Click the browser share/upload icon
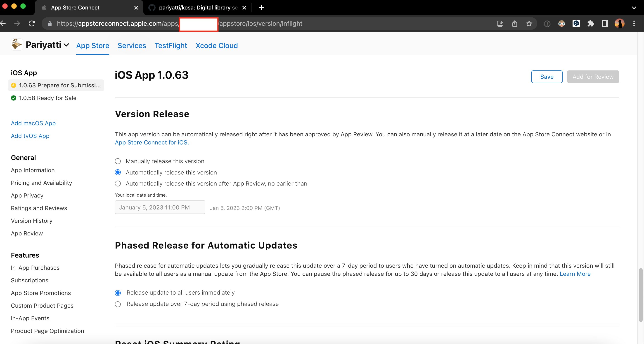This screenshot has width=644, height=344. (x=514, y=23)
